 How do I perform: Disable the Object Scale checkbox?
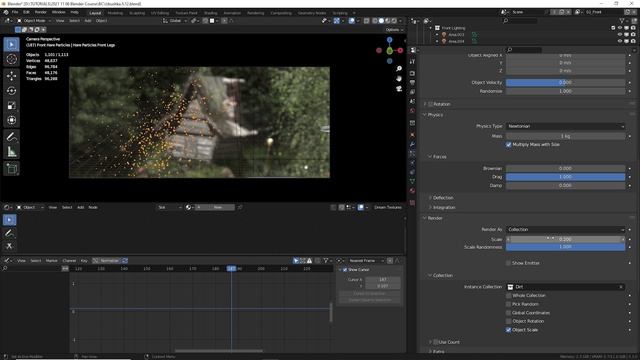pyautogui.click(x=509, y=330)
